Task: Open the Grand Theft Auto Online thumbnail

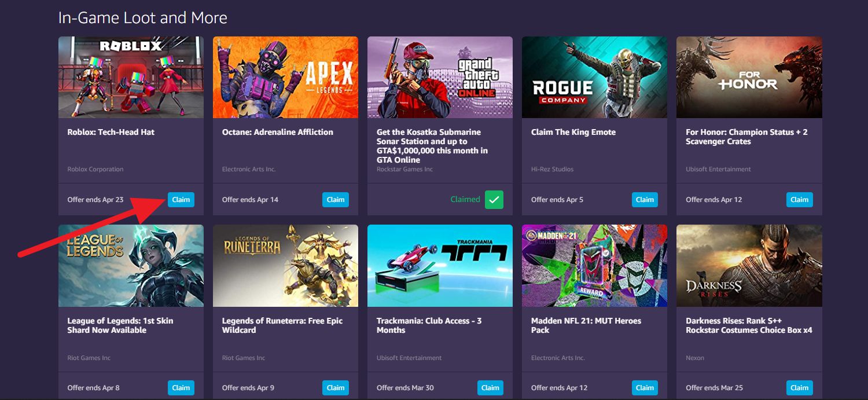Action: pos(440,78)
